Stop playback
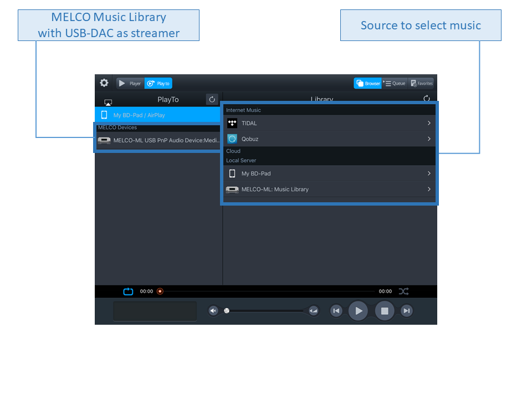Screen dimensions: 532x399 click(385, 311)
